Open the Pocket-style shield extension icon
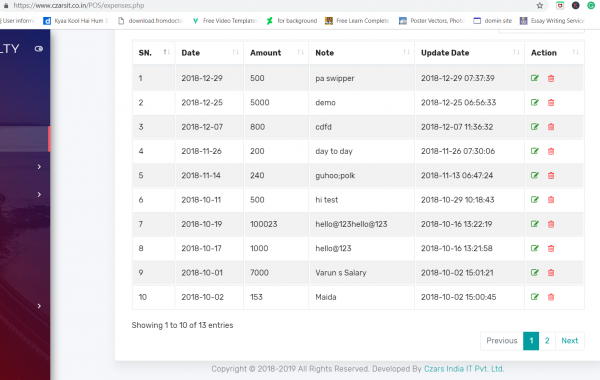Image resolution: width=600 pixels, height=380 pixels. click(x=560, y=5)
